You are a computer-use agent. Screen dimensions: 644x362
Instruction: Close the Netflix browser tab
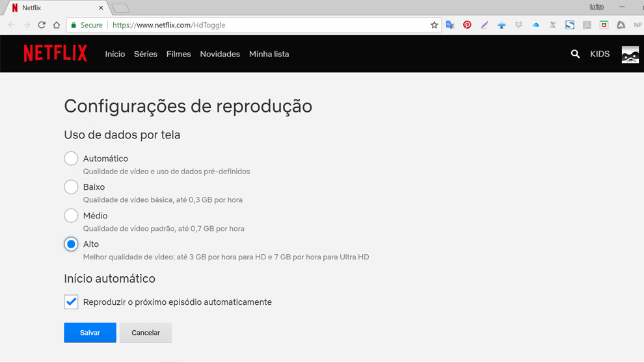pos(101,8)
